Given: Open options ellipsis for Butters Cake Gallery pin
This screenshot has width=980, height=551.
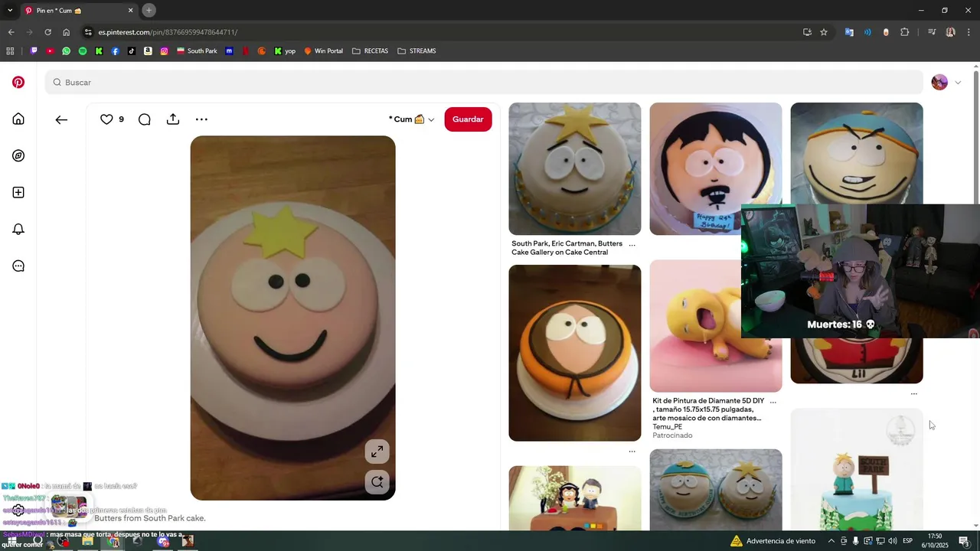Looking at the screenshot, I should [632, 244].
